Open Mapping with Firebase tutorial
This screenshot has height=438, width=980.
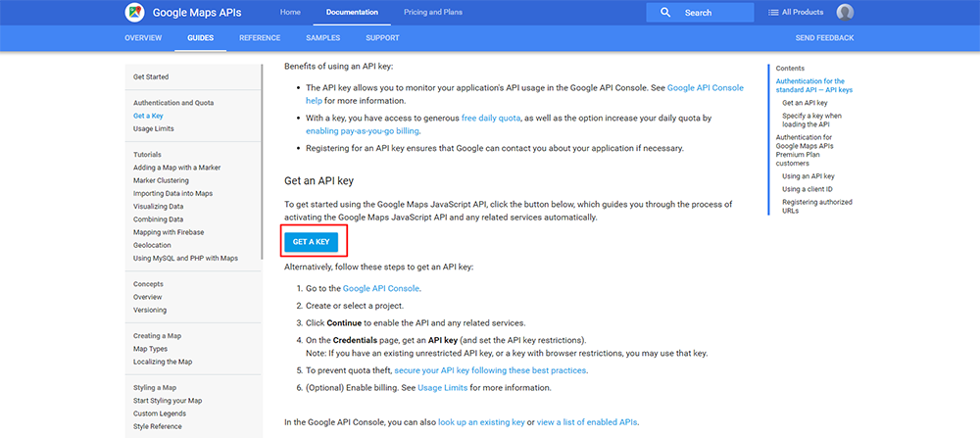pyautogui.click(x=169, y=232)
